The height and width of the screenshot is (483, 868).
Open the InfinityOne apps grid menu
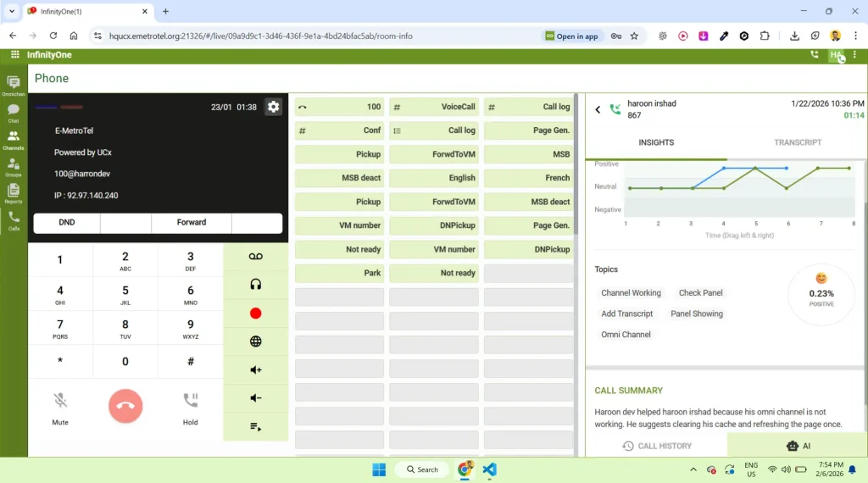coord(15,55)
